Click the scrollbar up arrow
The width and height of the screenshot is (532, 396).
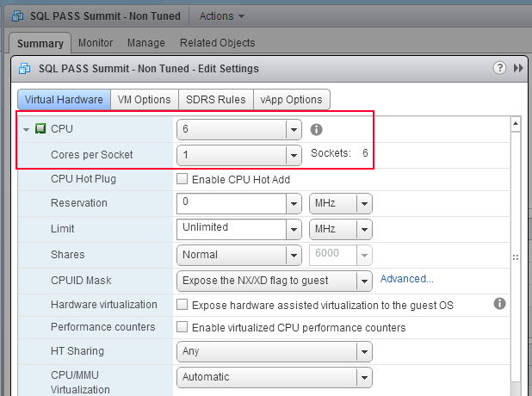pos(516,124)
